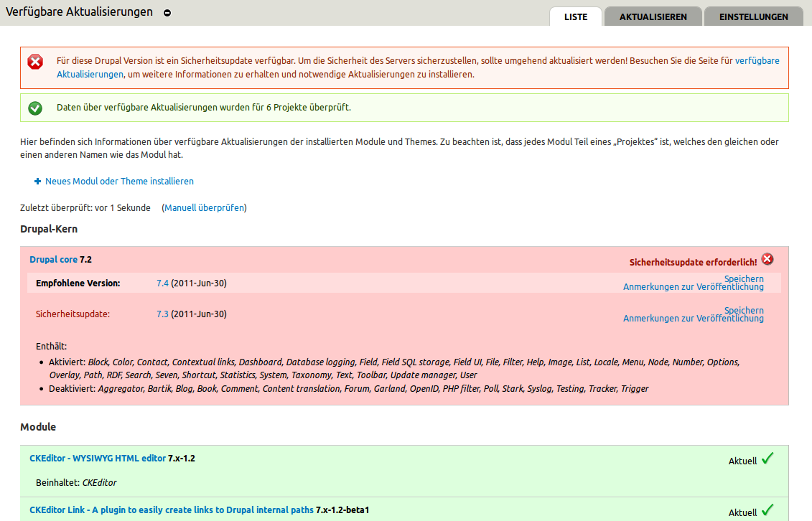This screenshot has width=812, height=521.
Task: Open the Einstellungen tab
Action: pyautogui.click(x=753, y=17)
